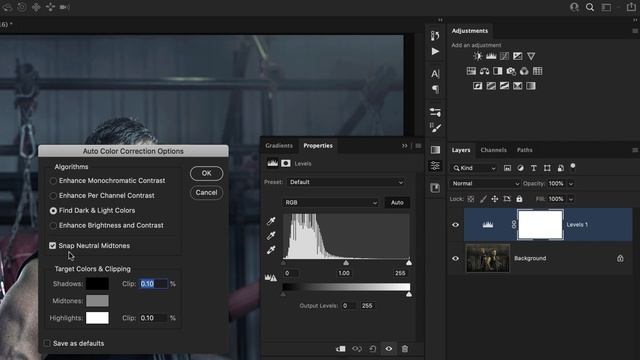Add a Brightness/Contrast adjustment
The height and width of the screenshot is (360, 640).
pos(478,56)
